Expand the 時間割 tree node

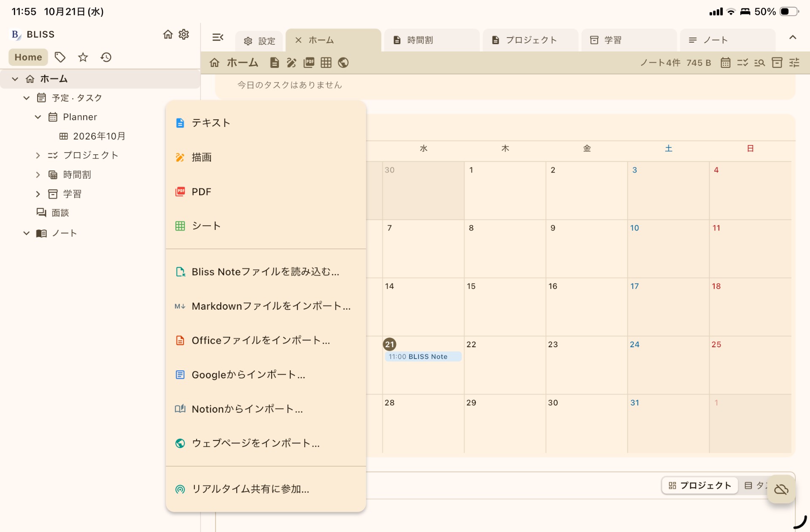(38, 175)
